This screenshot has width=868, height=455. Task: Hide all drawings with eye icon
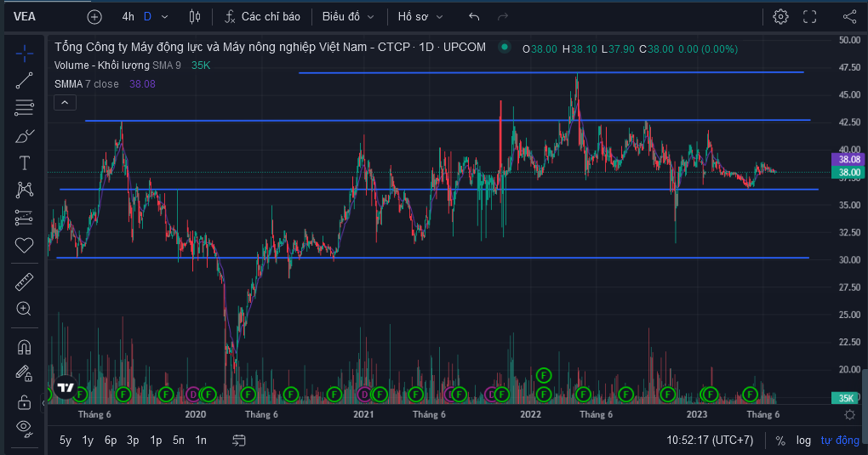coord(24,427)
